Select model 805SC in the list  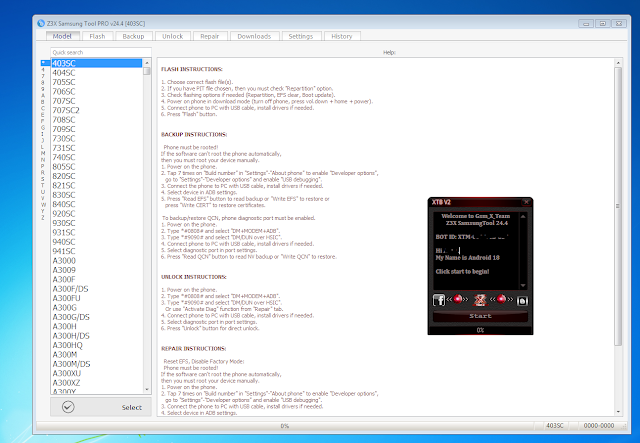click(96, 167)
